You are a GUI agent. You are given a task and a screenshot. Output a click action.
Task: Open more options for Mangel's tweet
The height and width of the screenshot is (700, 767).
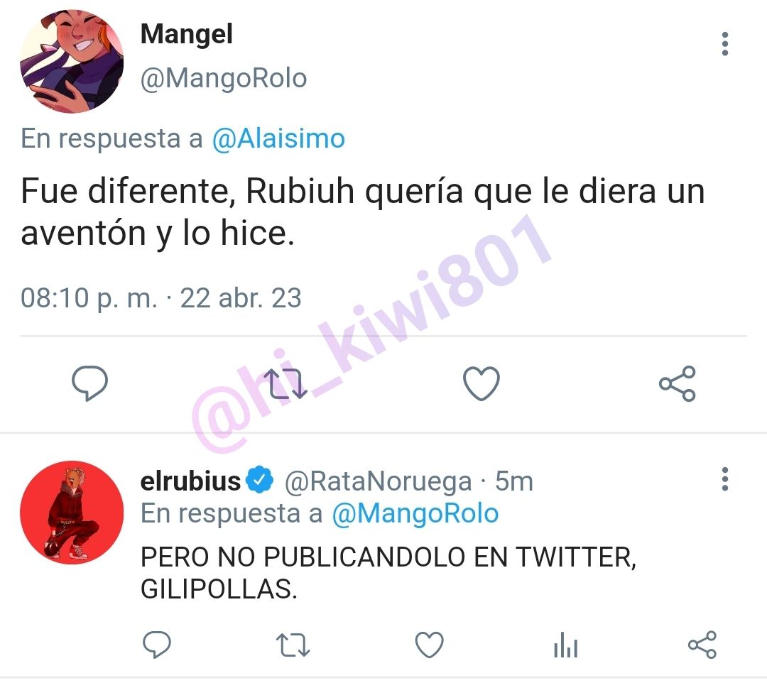(725, 44)
